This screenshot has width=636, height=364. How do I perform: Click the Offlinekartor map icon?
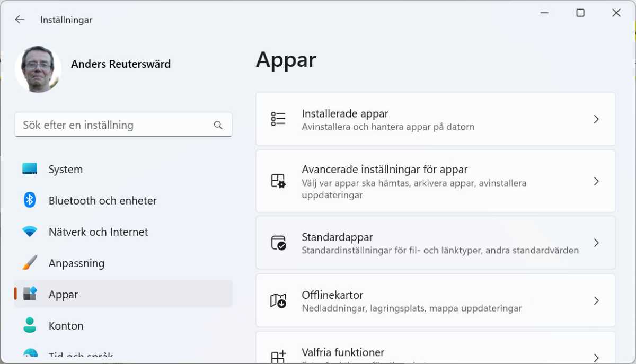click(278, 300)
